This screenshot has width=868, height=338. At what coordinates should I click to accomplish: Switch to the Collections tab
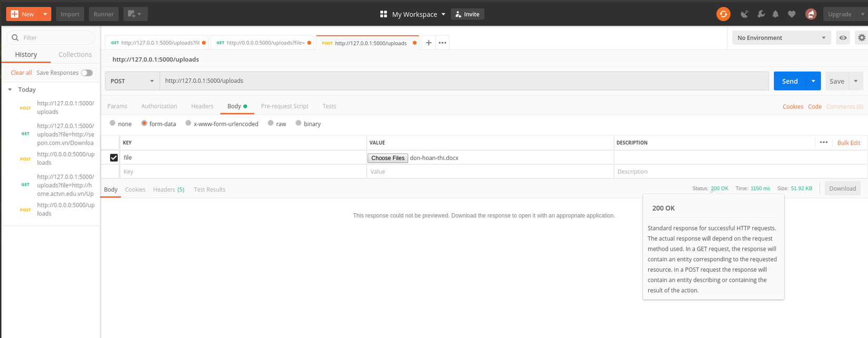pos(75,54)
